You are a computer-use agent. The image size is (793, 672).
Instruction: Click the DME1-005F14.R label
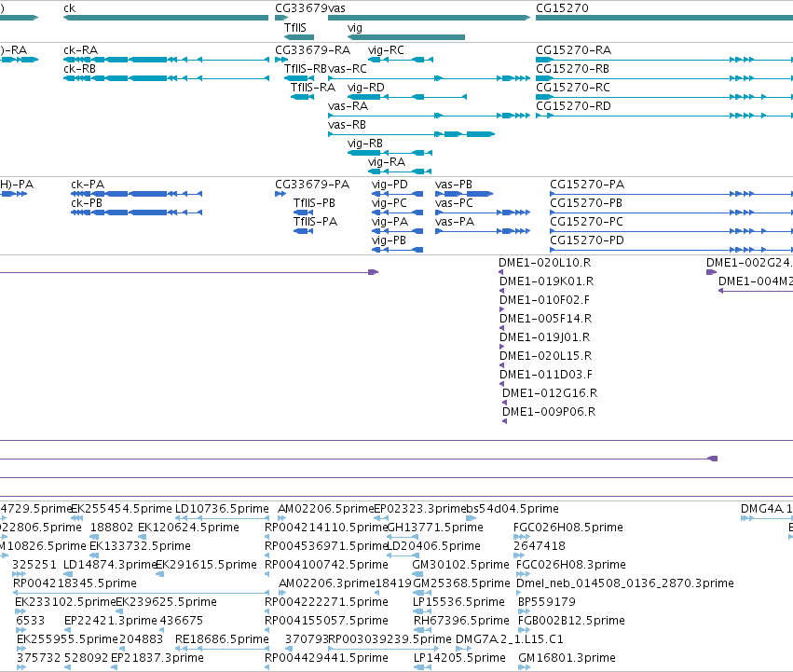(546, 319)
